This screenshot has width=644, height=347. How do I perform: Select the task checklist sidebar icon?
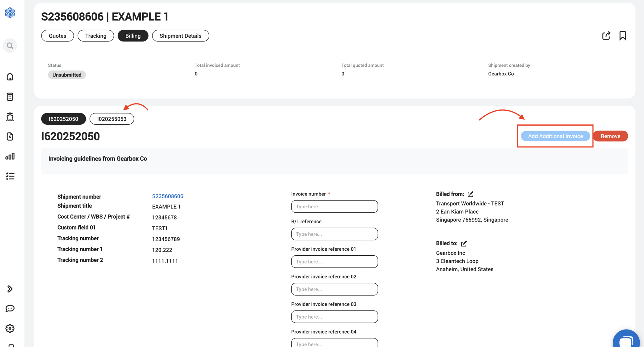(10, 176)
